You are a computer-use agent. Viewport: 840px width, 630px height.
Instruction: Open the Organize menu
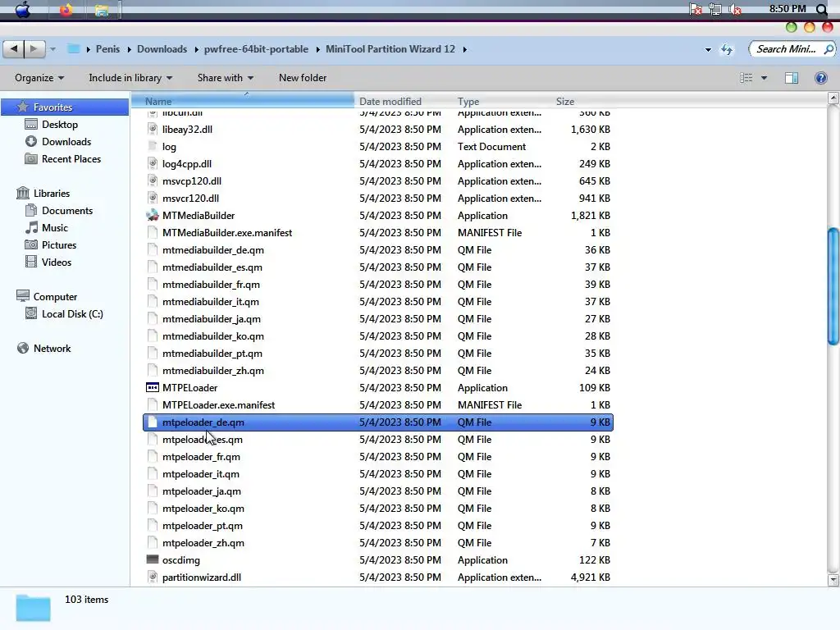point(39,78)
